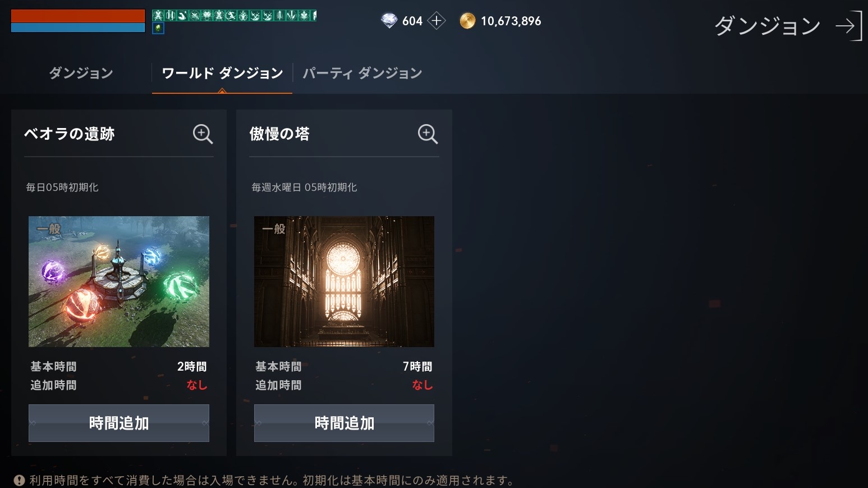Open details magnifier for 傲慢の塔
Viewport: 868px width, 488px height.
(428, 134)
